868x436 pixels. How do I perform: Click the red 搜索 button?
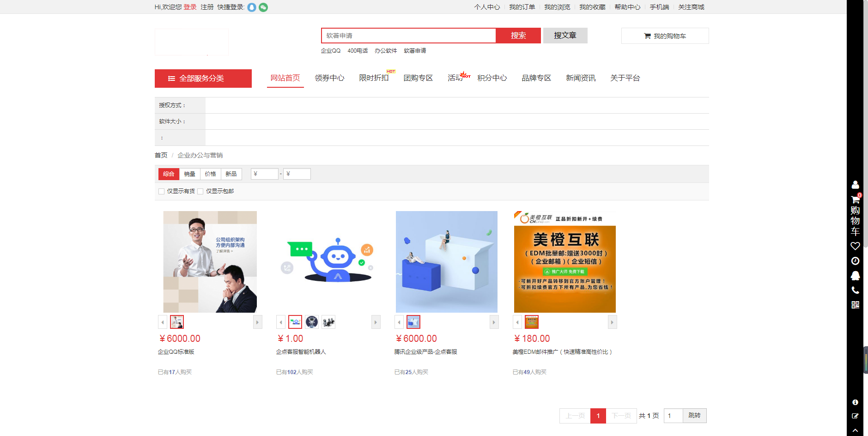point(518,36)
